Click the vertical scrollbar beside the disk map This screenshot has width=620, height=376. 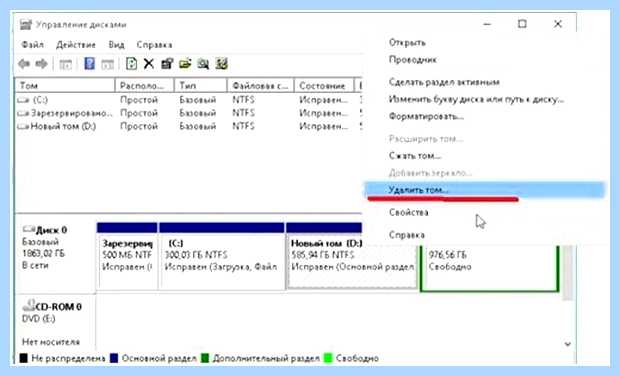point(567,272)
